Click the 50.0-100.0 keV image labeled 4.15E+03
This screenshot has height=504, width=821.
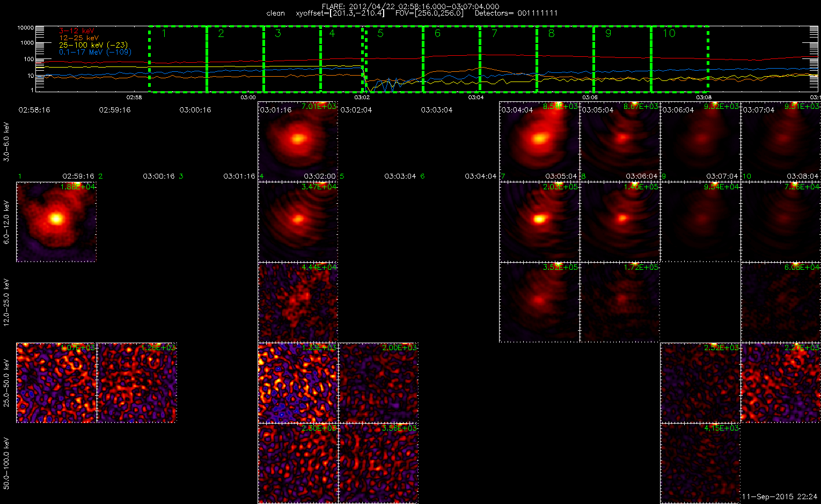click(700, 463)
